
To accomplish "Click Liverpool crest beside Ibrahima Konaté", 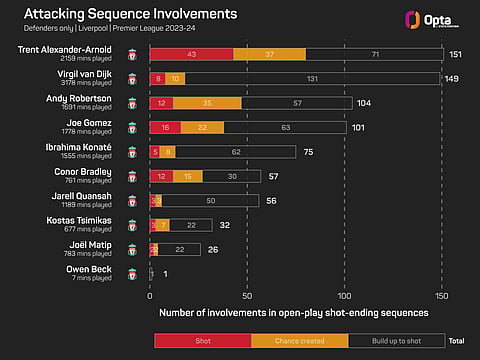I will pyautogui.click(x=132, y=152).
